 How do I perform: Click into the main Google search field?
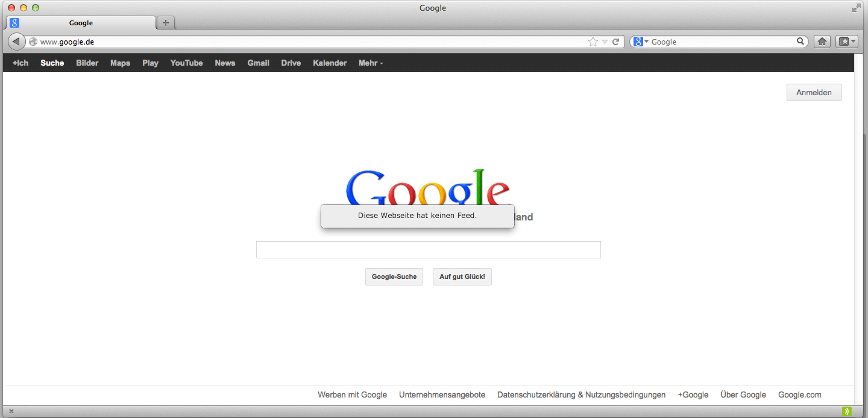click(428, 249)
